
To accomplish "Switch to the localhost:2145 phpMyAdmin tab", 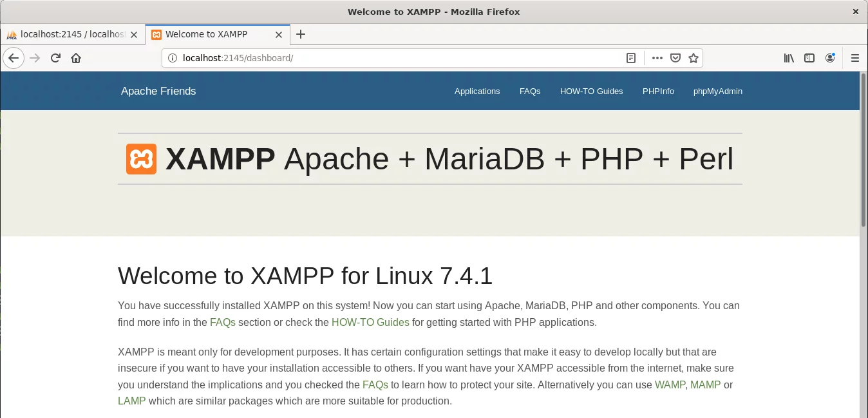I will [x=73, y=35].
